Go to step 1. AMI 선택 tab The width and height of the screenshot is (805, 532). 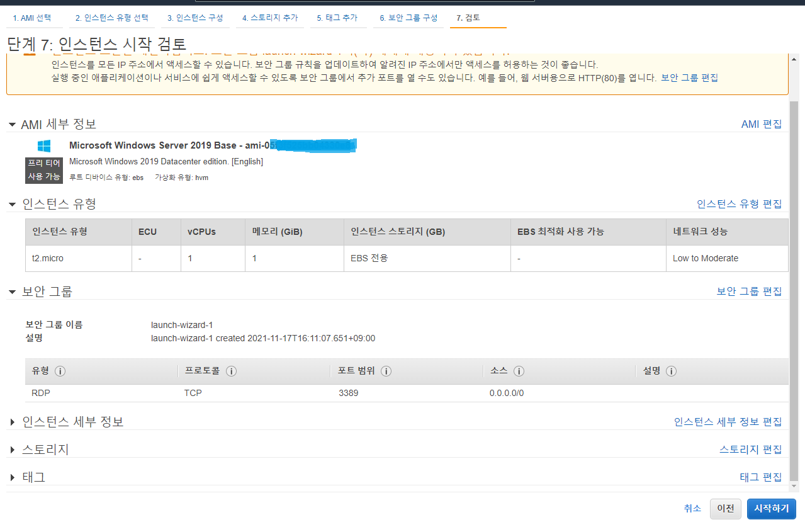[x=32, y=18]
